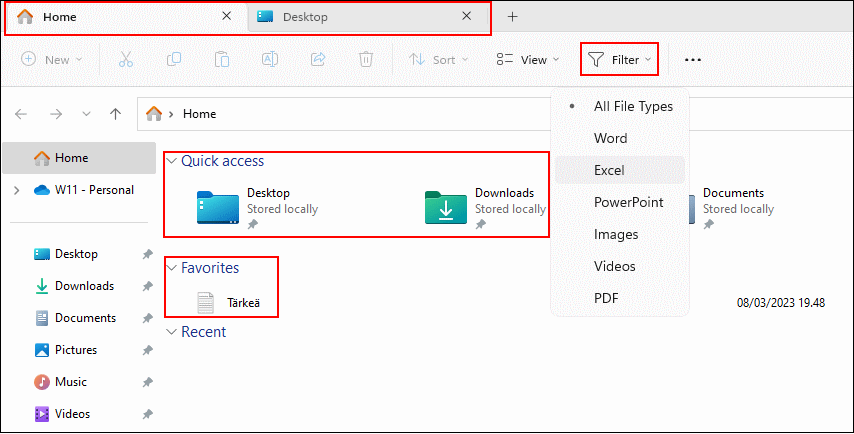Image resolution: width=854 pixels, height=434 pixels.
Task: Open the Downloads folder in Quick access
Action: point(485,207)
